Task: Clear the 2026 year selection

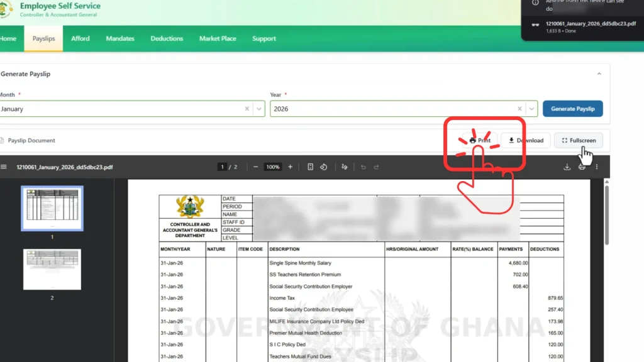Action: click(x=519, y=109)
